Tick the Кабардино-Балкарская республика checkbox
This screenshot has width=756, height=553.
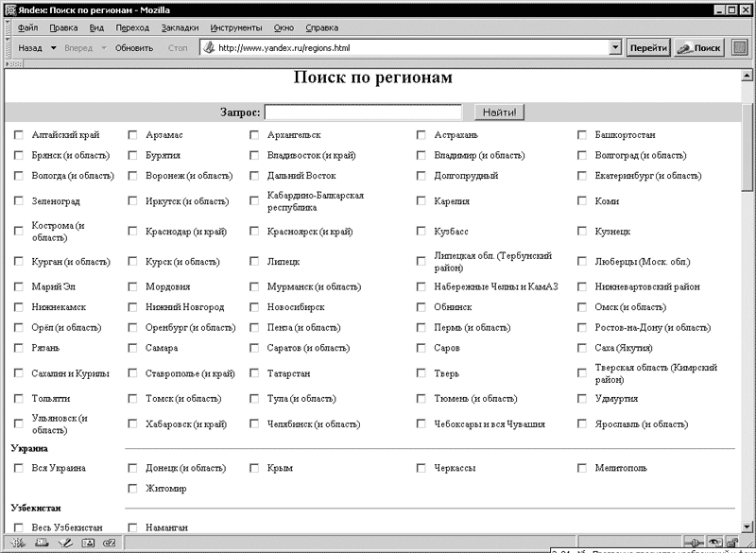pos(254,200)
